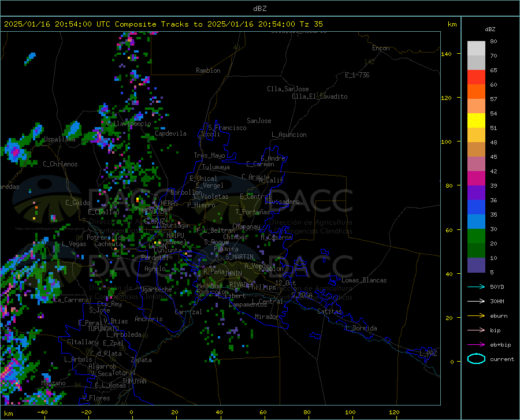The width and height of the screenshot is (520, 420).
Task: Select the yellow 54 dBZ color swatch
Action: 476,120
